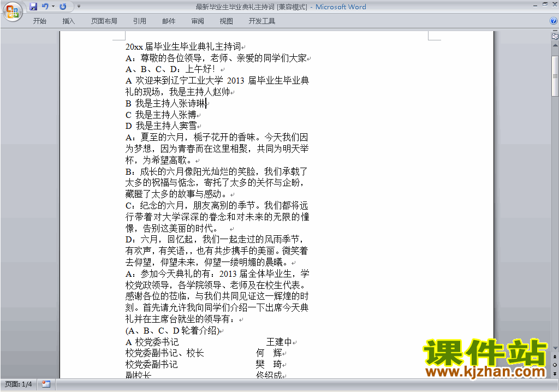
Task: Open Word Help via the blue question mark
Action: (x=554, y=21)
